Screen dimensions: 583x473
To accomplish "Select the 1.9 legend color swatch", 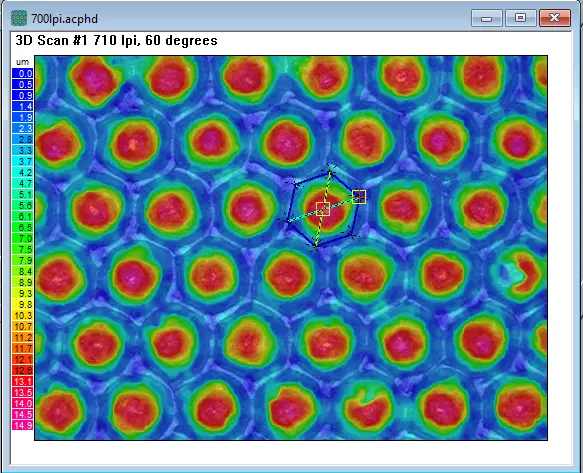I will [x=22, y=118].
